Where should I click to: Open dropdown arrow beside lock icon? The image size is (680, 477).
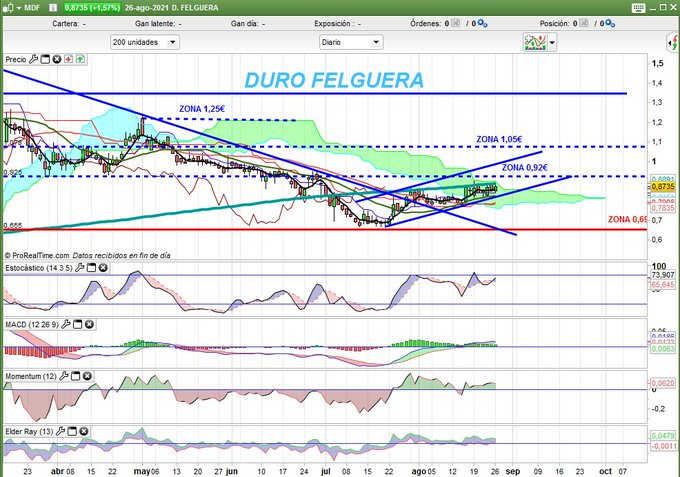coord(19,8)
